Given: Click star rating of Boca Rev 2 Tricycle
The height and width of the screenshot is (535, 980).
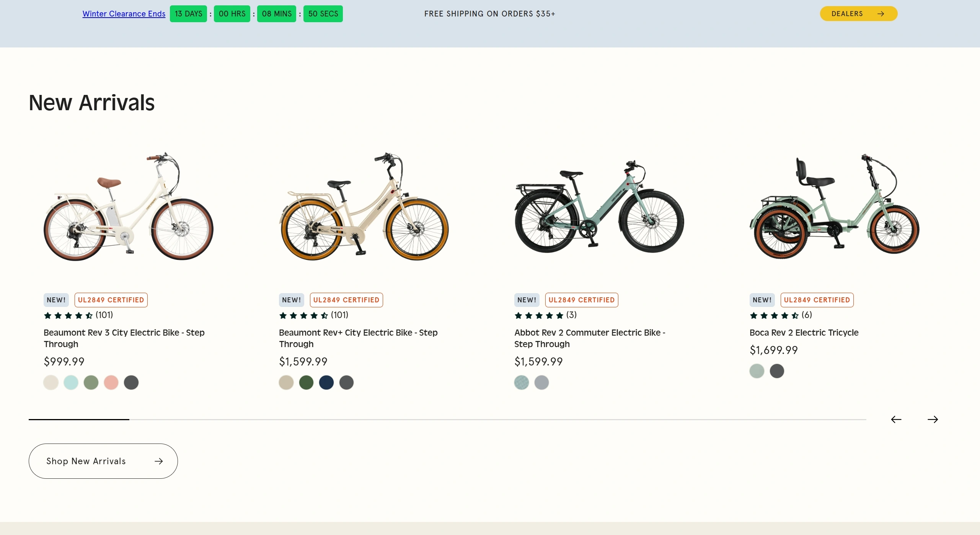Looking at the screenshot, I should click(774, 315).
